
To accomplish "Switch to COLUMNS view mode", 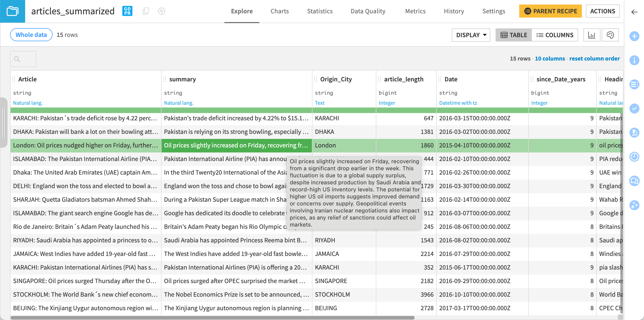I will [555, 35].
